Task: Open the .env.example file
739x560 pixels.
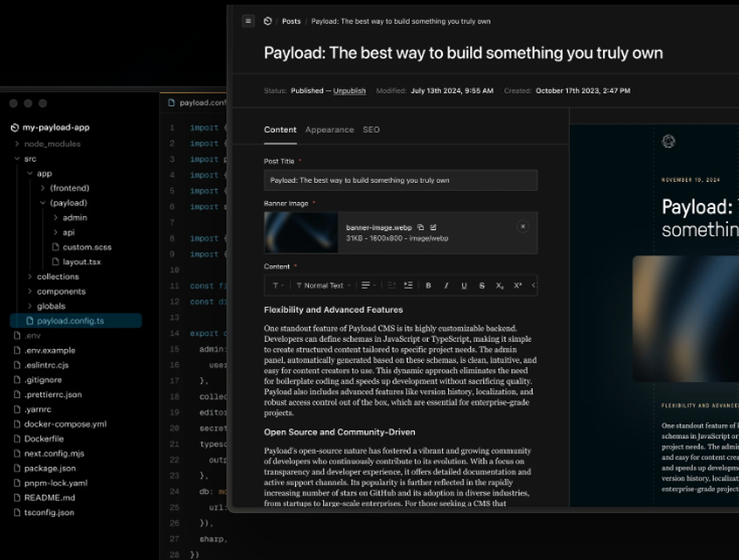Action: tap(44, 350)
